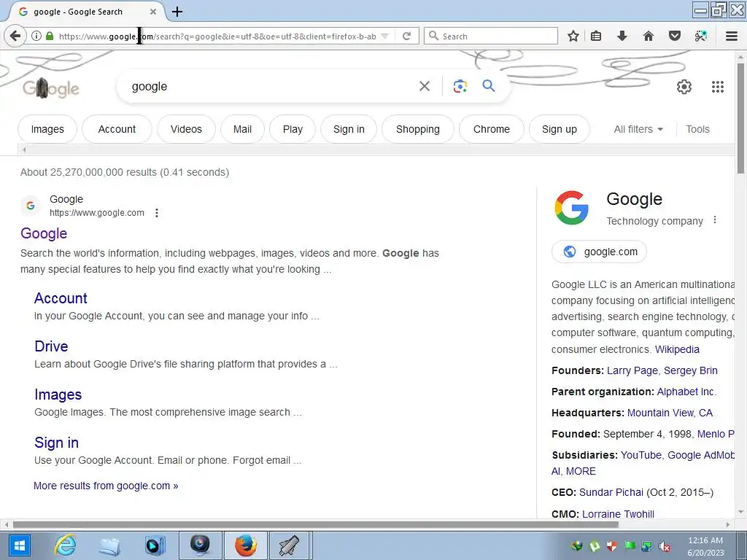The image size is (747, 560).
Task: Open Sundar Pichai CEO link
Action: 611,492
